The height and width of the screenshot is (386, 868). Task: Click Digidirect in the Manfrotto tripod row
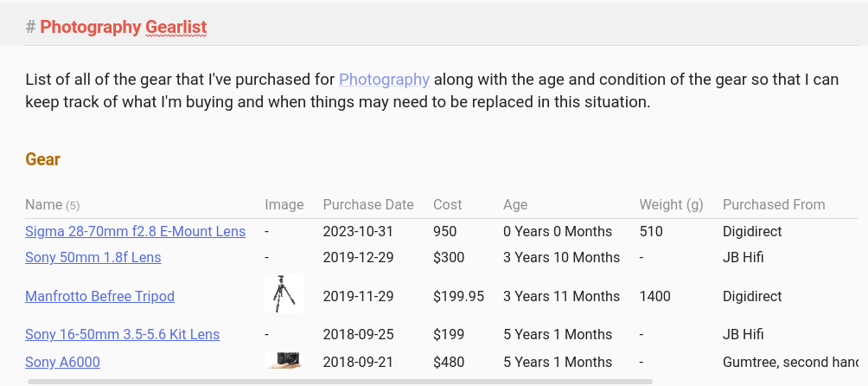752,296
